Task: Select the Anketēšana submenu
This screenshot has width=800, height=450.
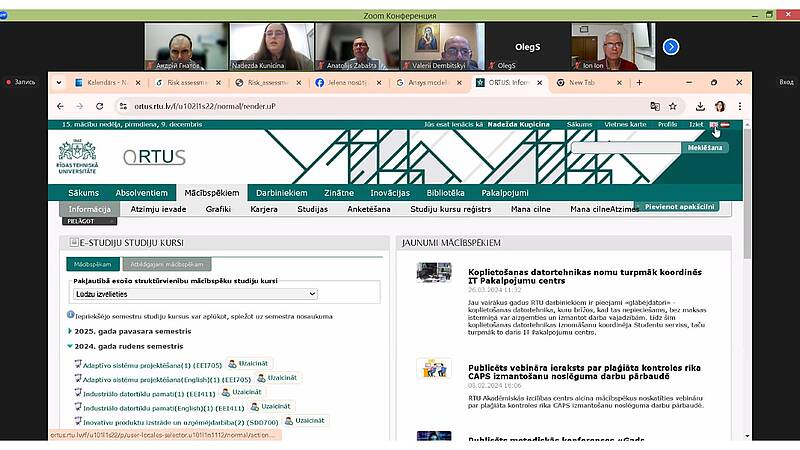Action: pos(368,209)
